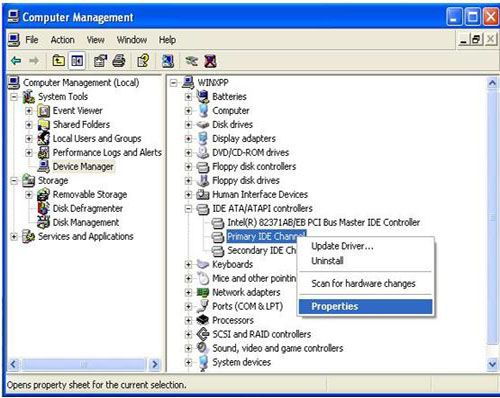Image resolution: width=500 pixels, height=398 pixels.
Task: Click the MMC console icon beside File menu
Action: [14, 40]
